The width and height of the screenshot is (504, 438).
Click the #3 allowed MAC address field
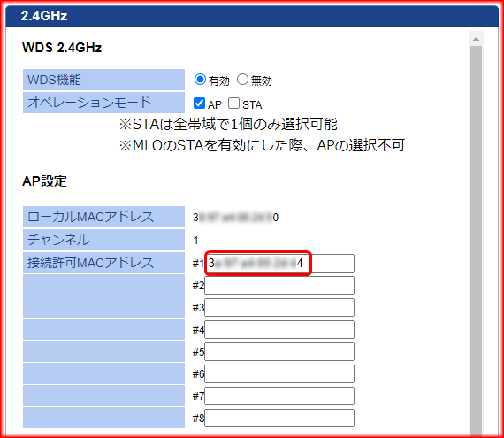point(279,307)
